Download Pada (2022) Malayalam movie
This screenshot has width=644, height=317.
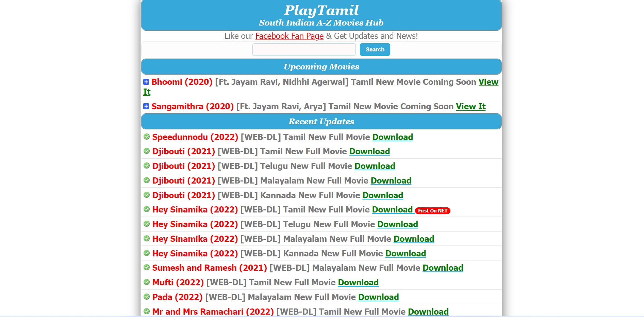[x=379, y=297]
